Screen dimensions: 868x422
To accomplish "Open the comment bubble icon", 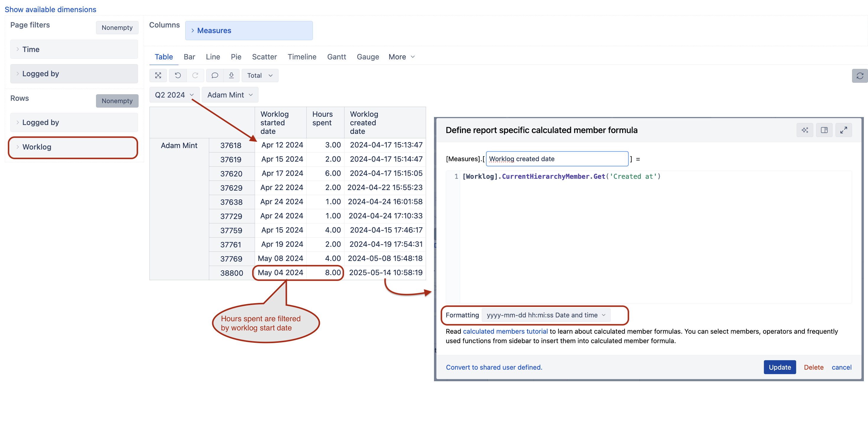I will (215, 75).
